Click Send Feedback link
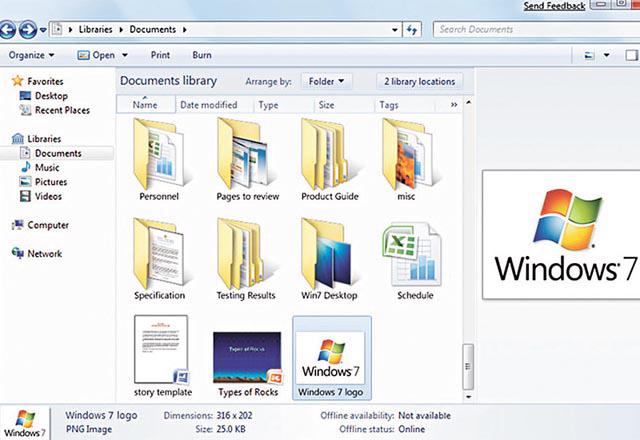Viewport: 640px width, 440px height. 554,6
